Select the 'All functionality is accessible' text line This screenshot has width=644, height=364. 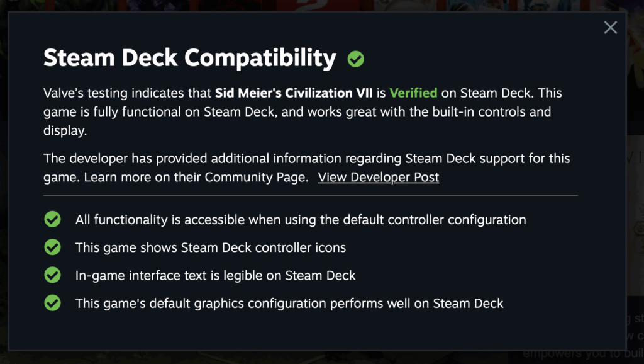301,220
